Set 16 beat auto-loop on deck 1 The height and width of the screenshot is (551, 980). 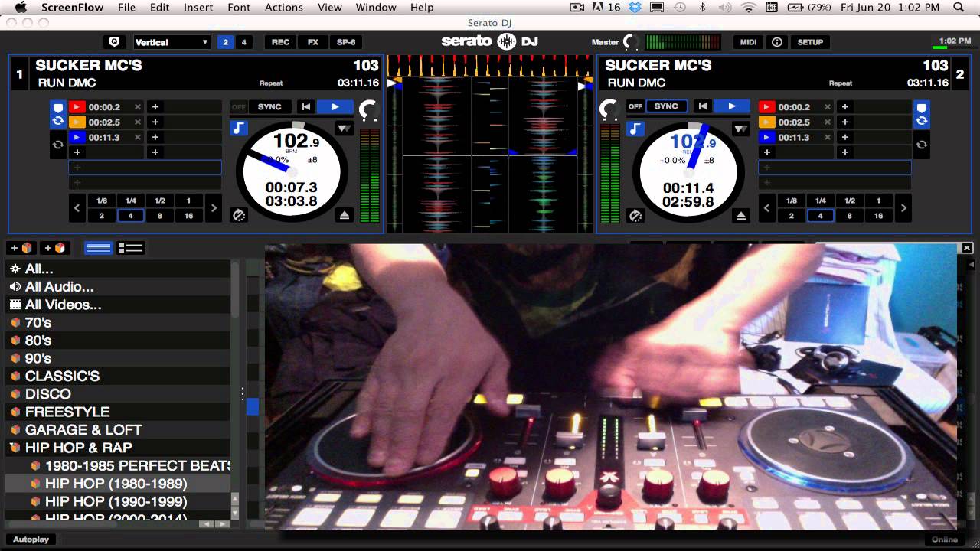click(189, 216)
